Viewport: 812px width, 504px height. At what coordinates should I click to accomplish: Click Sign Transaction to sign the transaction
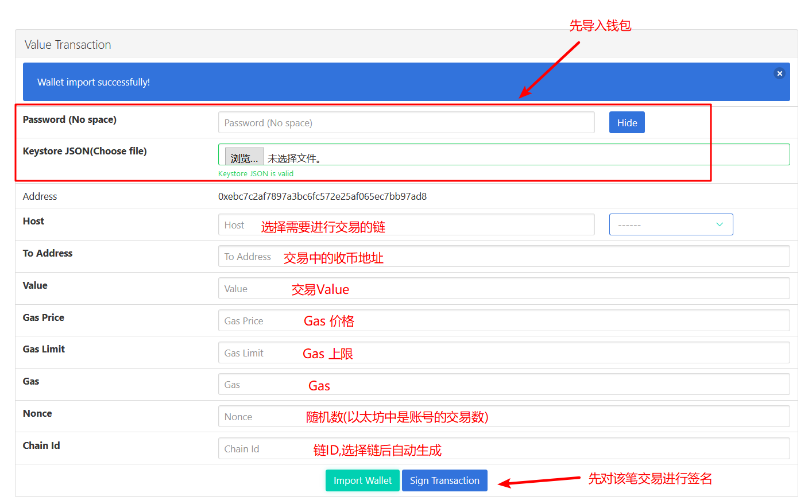click(444, 480)
